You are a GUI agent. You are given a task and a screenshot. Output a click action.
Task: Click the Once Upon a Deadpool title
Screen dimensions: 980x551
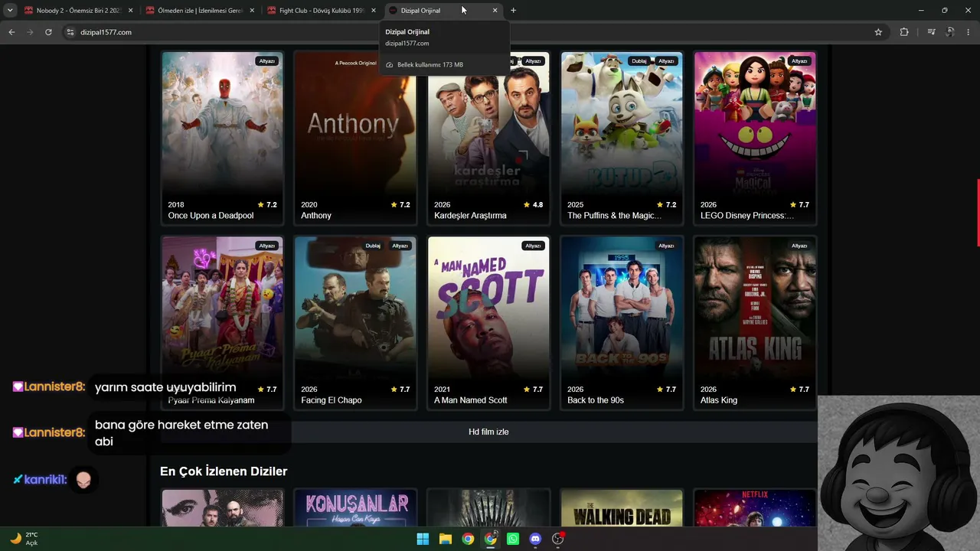pos(211,216)
